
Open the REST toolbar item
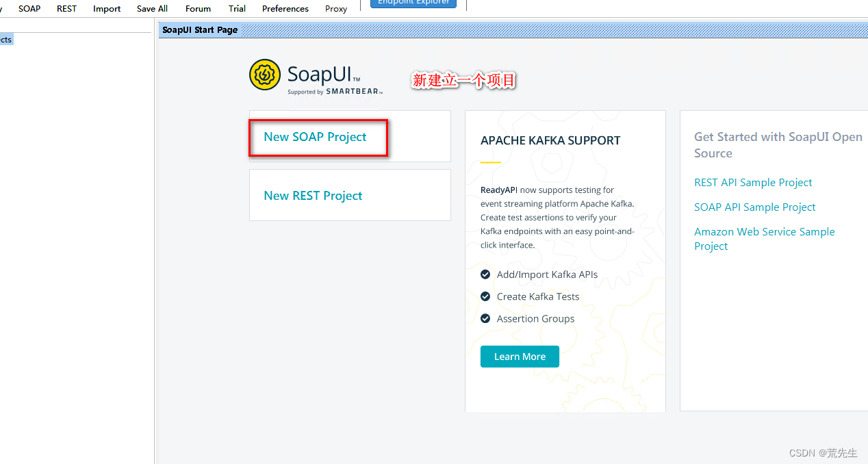(66, 8)
